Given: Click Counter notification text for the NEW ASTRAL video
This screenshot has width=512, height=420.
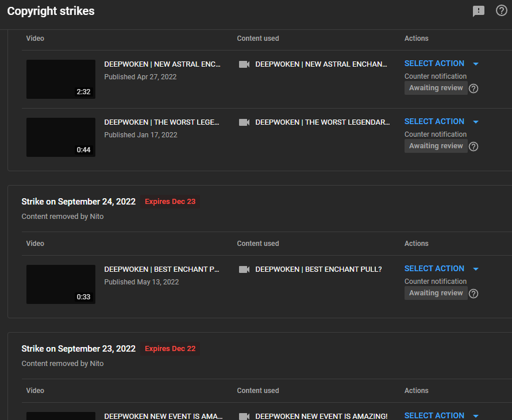Looking at the screenshot, I should coord(436,76).
